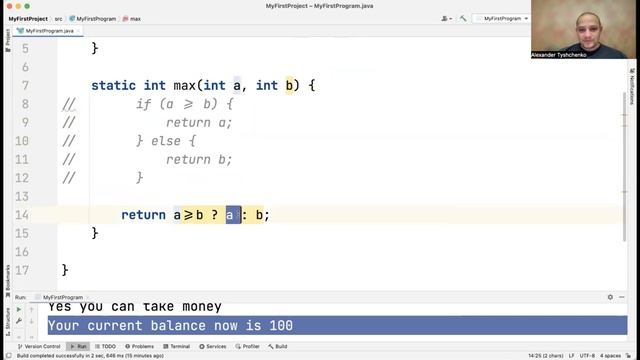Open Version Control tool window
Screen dimensions: 640x360
(39, 347)
